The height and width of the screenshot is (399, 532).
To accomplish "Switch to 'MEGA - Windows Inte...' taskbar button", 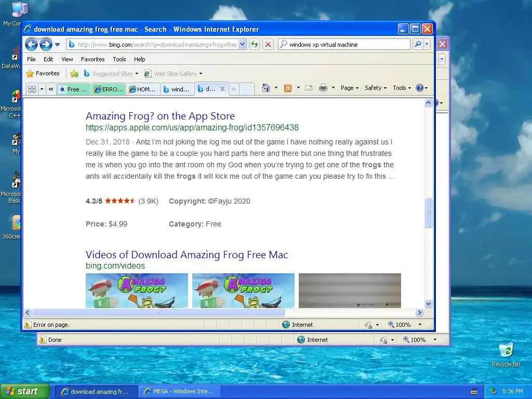I will pos(180,392).
